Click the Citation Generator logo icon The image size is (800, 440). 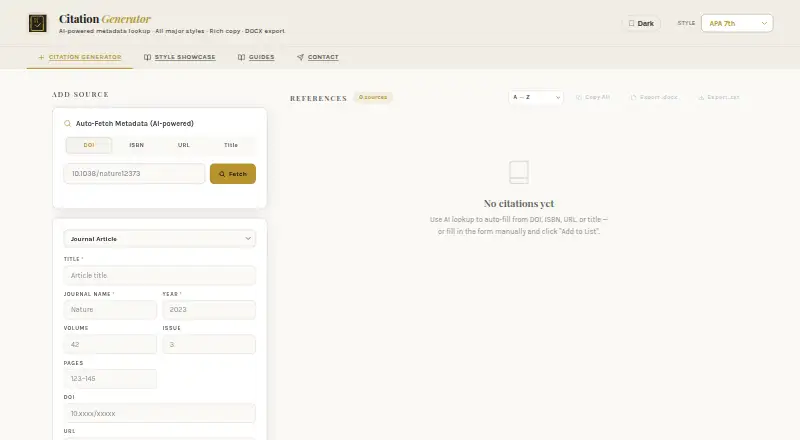point(37,23)
